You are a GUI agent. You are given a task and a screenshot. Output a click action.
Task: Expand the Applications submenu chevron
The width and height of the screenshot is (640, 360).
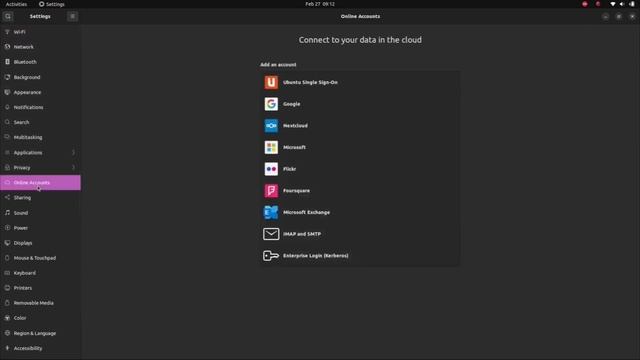[x=73, y=153]
